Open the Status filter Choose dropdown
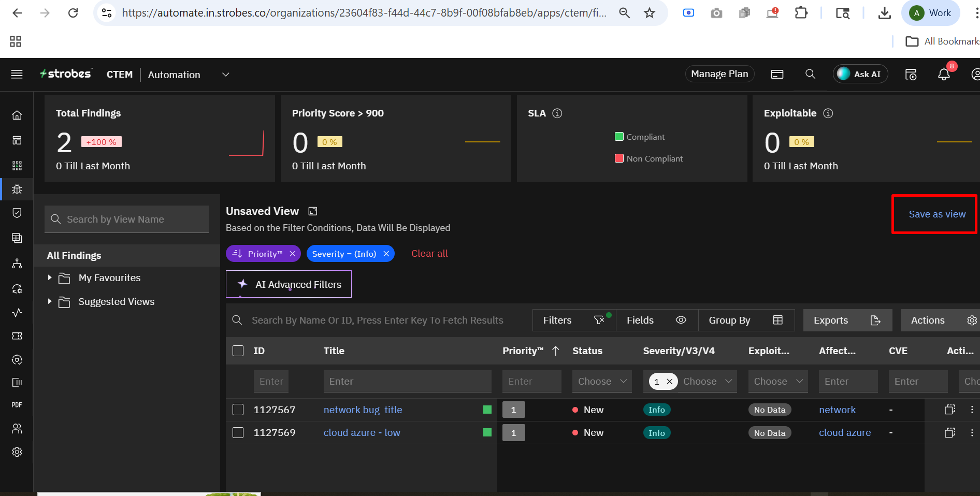 tap(601, 382)
